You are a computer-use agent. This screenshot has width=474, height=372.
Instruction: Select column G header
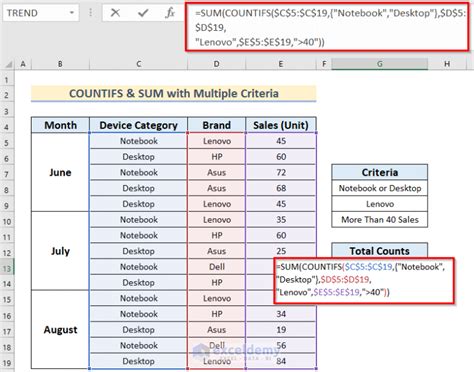pos(380,64)
